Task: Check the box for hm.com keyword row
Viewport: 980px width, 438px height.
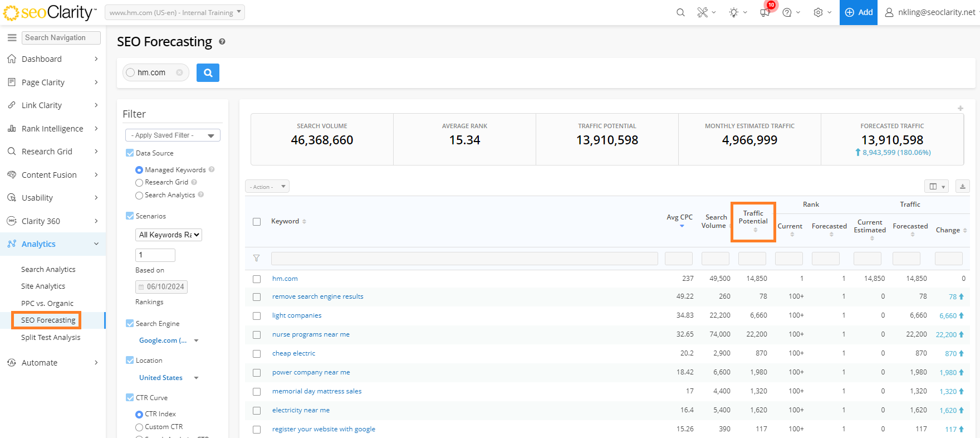Action: click(x=257, y=279)
